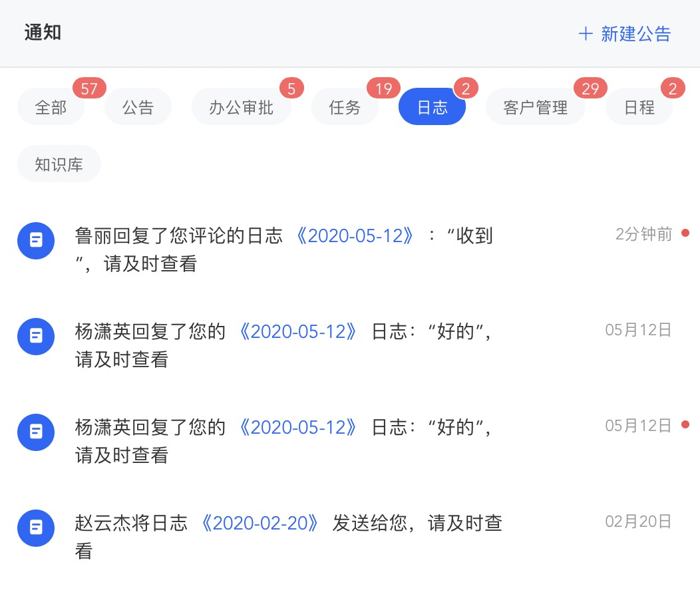Open the 《2020-05-12》 link in 鲁丽's reply
Image resolution: width=700 pixels, height=596 pixels.
click(x=357, y=235)
